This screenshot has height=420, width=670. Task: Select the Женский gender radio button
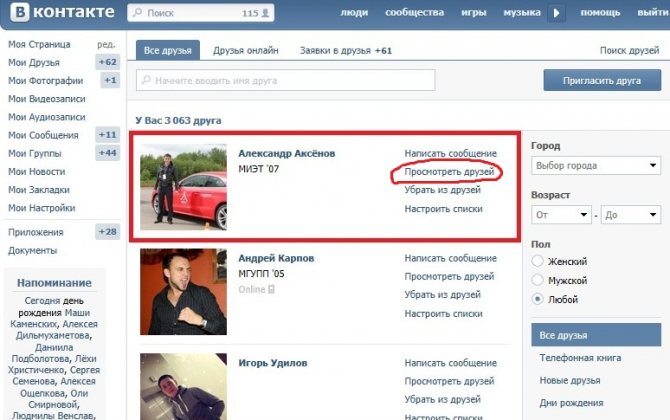537,261
